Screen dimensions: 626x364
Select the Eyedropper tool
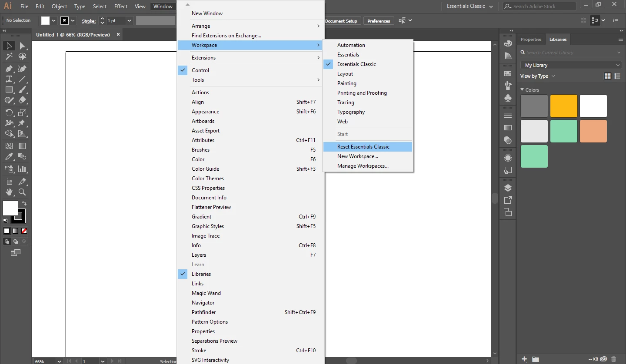[9, 157]
